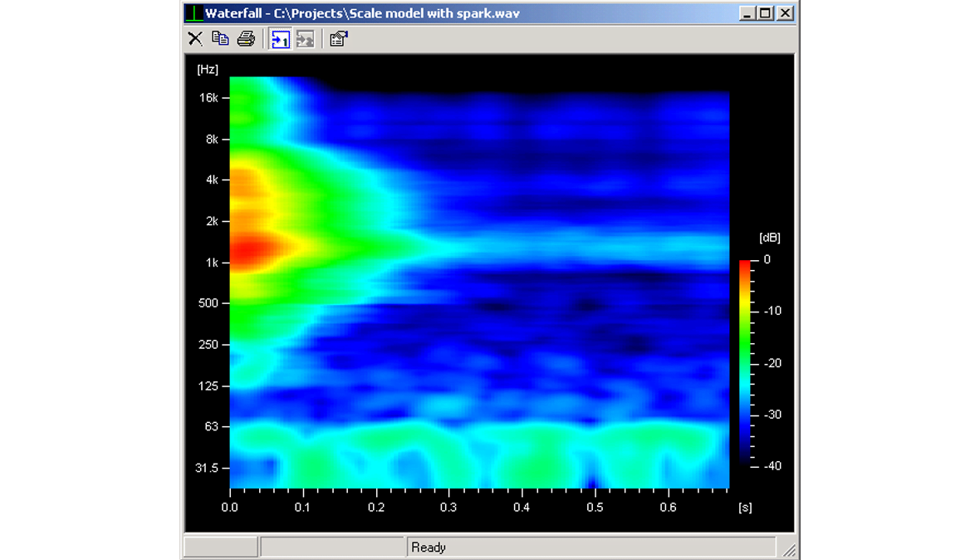Image resolution: width=980 pixels, height=560 pixels.
Task: Print the waterfall plot
Action: coord(246,38)
